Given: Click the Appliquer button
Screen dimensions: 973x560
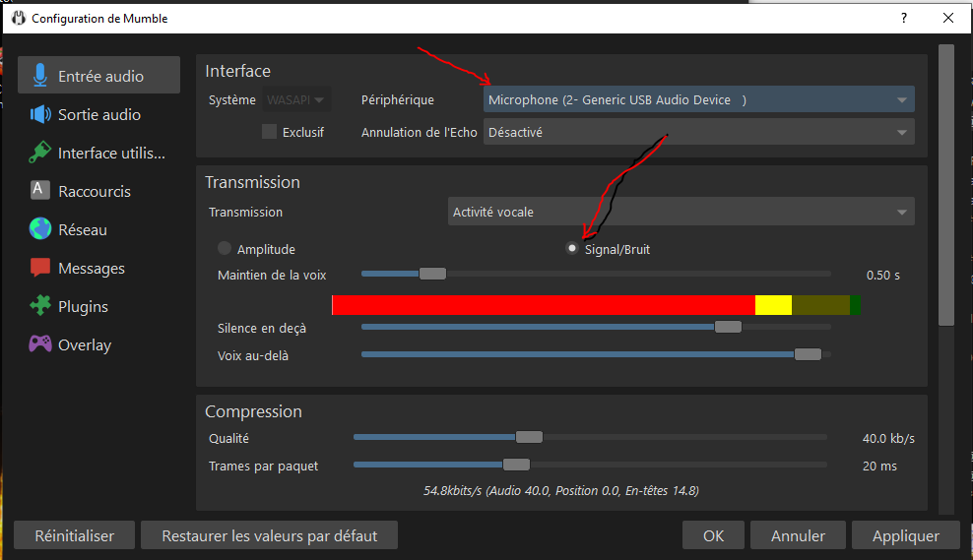Looking at the screenshot, I should pyautogui.click(x=905, y=535).
